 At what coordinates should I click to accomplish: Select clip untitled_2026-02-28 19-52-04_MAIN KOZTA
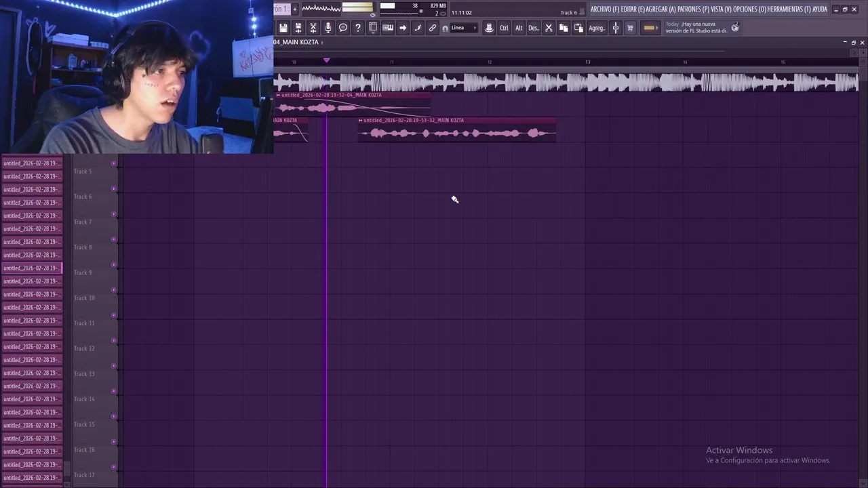(x=352, y=104)
